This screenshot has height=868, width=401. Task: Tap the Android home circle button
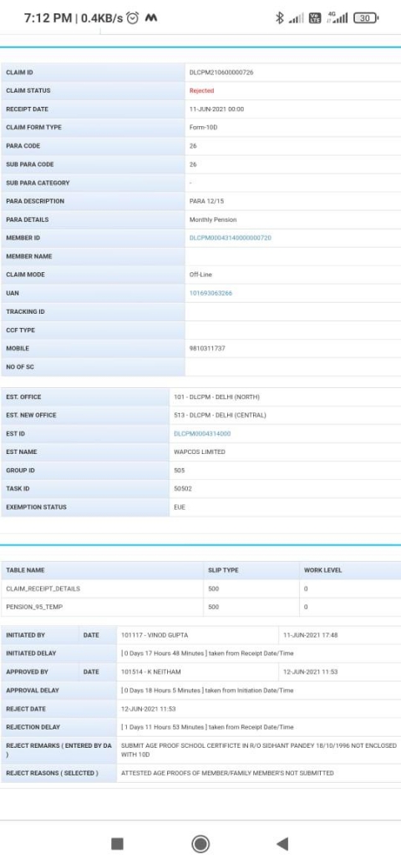tap(200, 844)
